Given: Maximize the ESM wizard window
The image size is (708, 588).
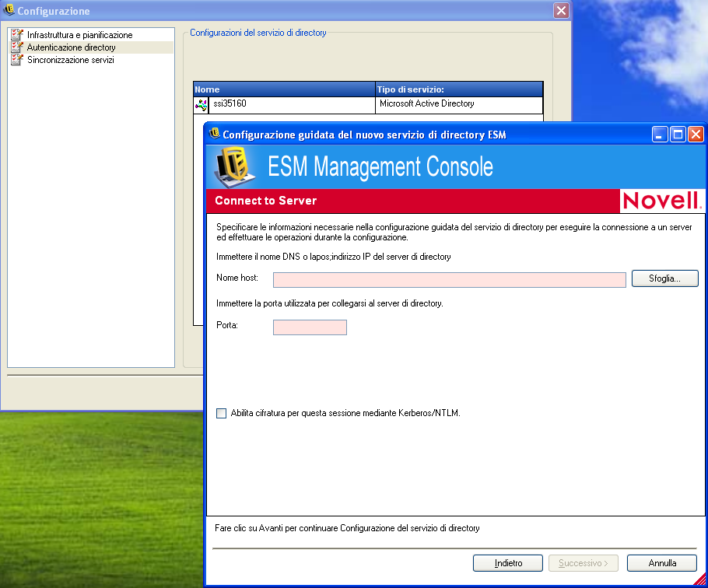Looking at the screenshot, I should 678,135.
